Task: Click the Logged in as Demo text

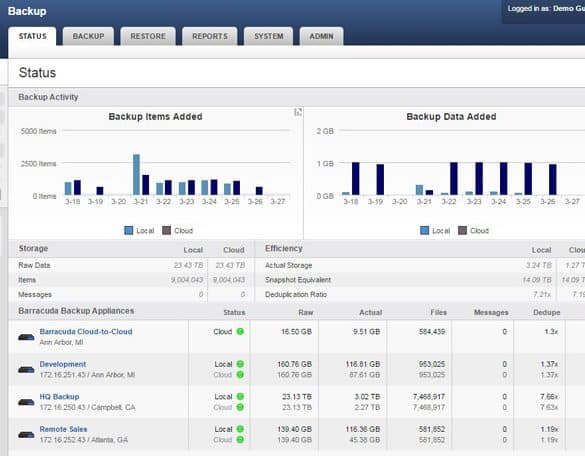Action: [x=546, y=9]
